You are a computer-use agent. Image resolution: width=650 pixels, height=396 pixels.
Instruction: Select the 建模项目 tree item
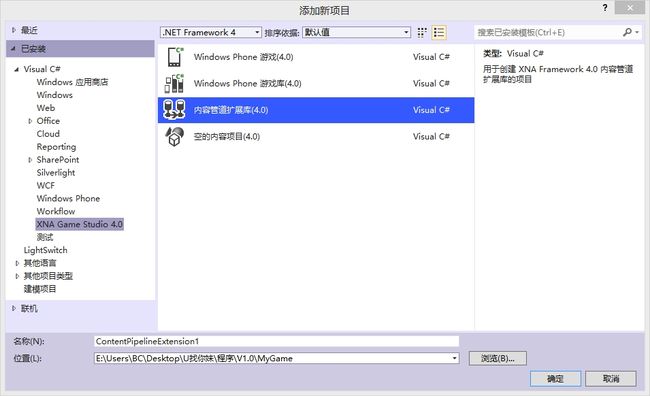point(40,289)
